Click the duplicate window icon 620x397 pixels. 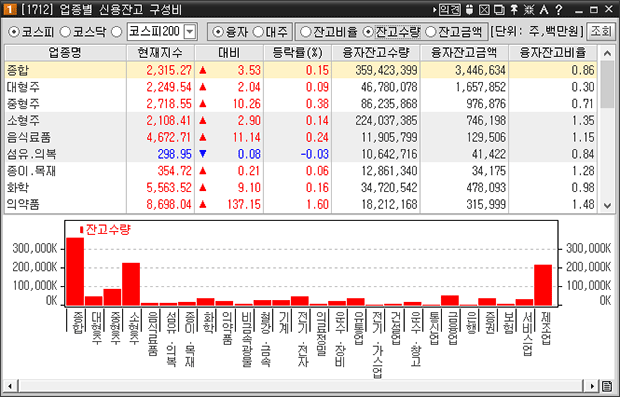[499, 9]
